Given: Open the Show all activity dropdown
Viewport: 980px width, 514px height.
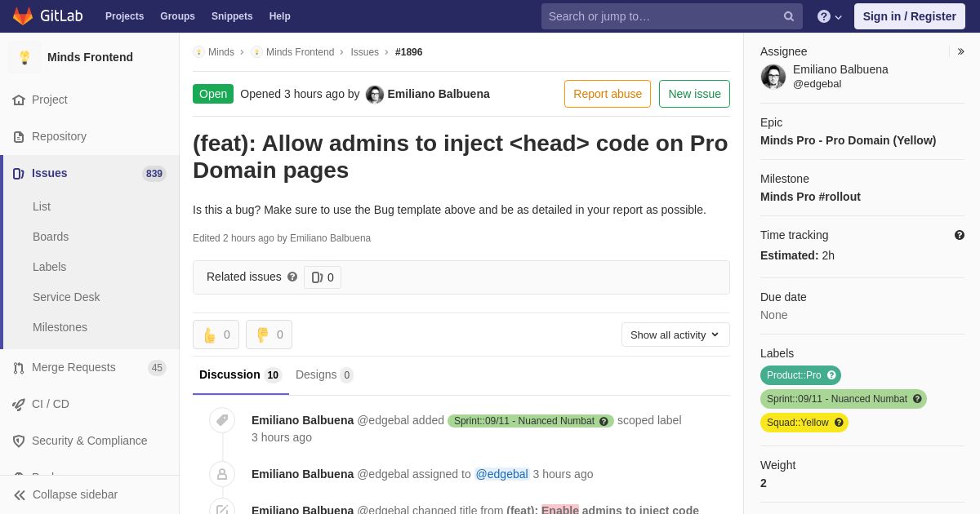Looking at the screenshot, I should pos(675,335).
